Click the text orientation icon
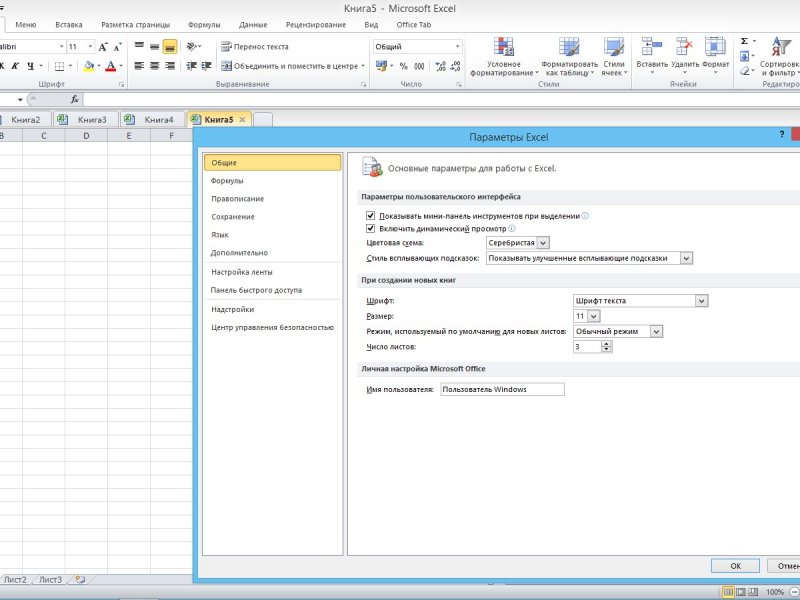This screenshot has height=600, width=800. click(191, 46)
